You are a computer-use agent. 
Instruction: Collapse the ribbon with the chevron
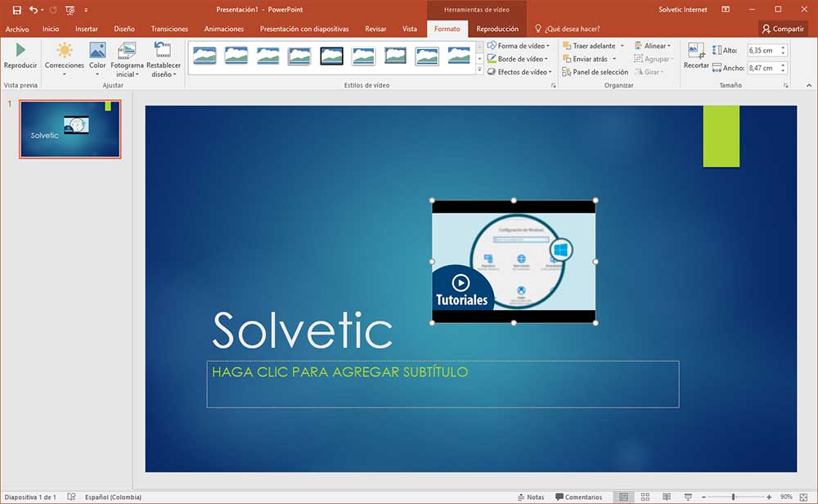tap(809, 85)
